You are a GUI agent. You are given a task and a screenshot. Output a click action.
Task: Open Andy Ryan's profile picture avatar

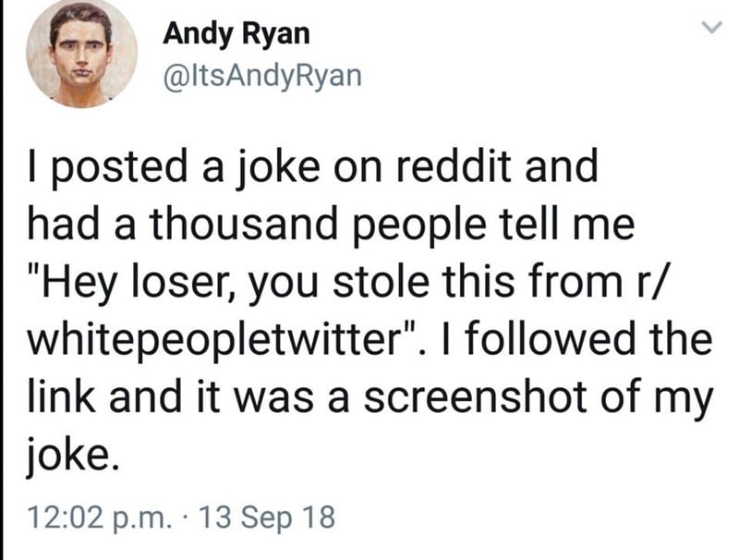(81, 52)
